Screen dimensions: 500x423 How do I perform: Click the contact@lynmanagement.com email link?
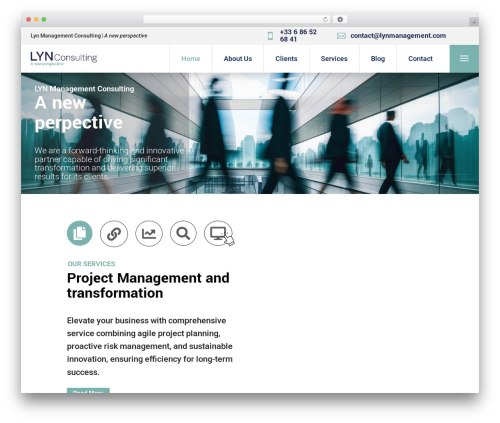pos(398,36)
